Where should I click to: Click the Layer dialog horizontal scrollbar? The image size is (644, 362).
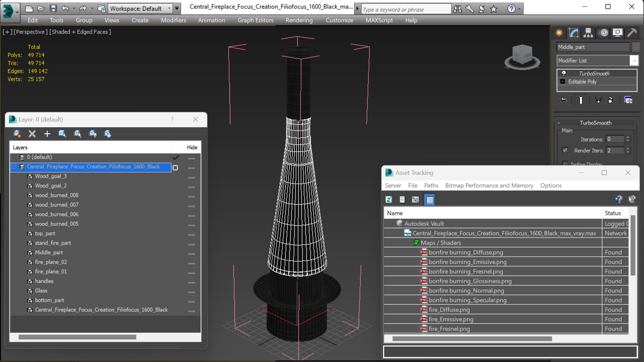tap(77, 337)
